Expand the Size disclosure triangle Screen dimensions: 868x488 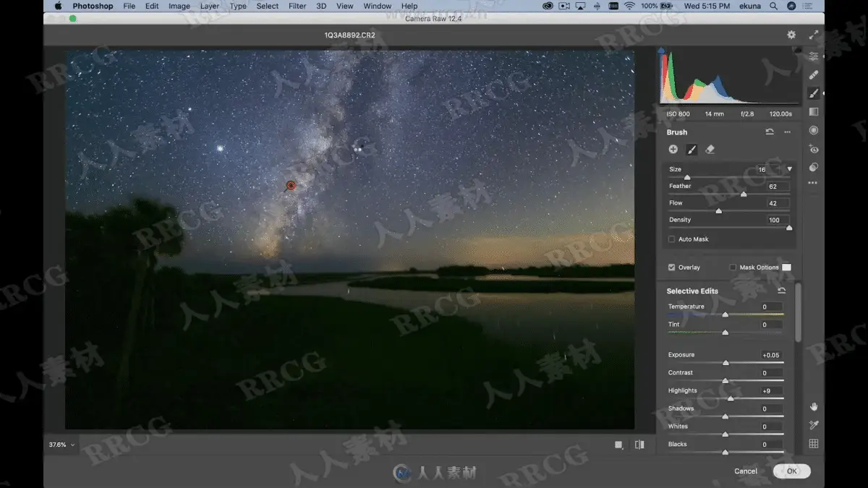[789, 169]
